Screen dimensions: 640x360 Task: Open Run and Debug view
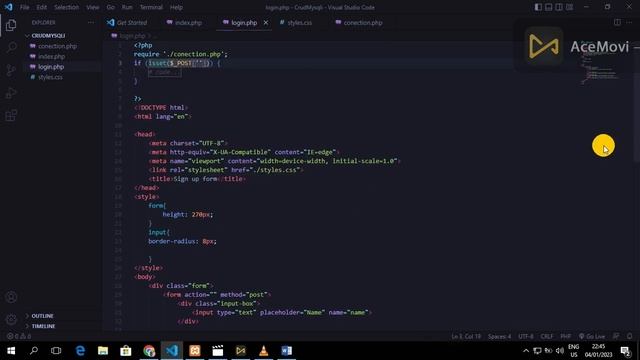pos(11,93)
